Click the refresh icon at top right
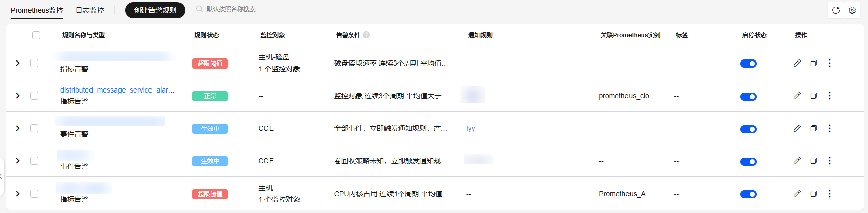The width and height of the screenshot is (868, 213). [835, 10]
